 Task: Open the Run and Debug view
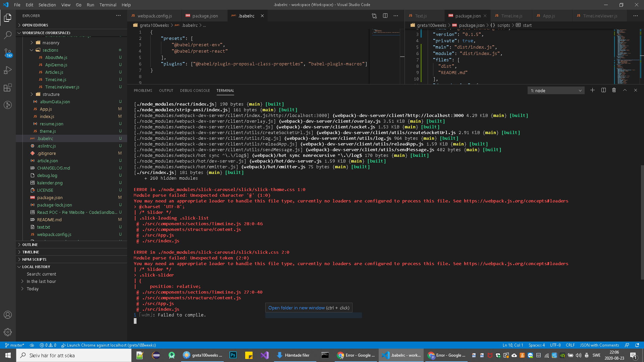[x=8, y=70]
